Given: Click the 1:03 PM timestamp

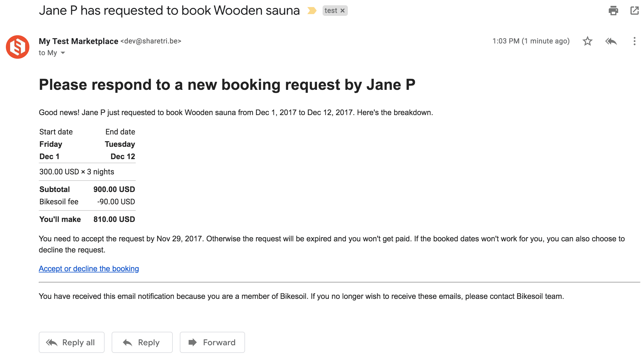Looking at the screenshot, I should (x=531, y=41).
